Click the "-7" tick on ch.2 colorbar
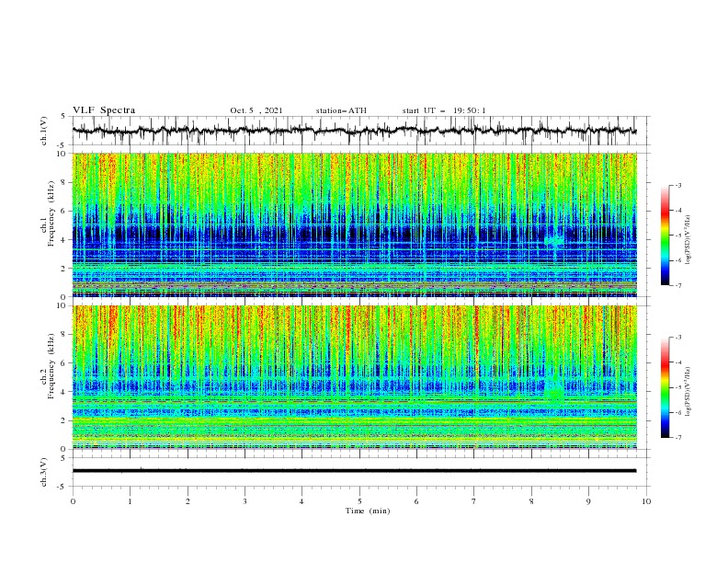This screenshot has width=728, height=563. click(677, 438)
